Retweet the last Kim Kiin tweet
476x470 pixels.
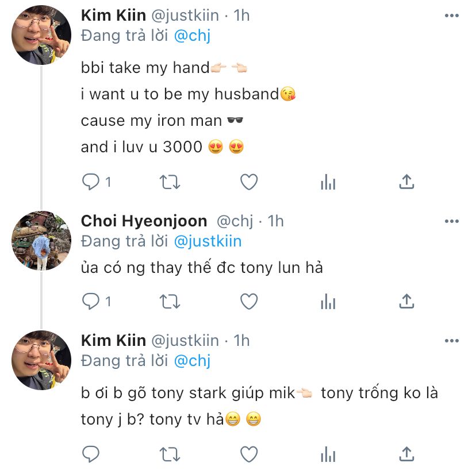170,454
